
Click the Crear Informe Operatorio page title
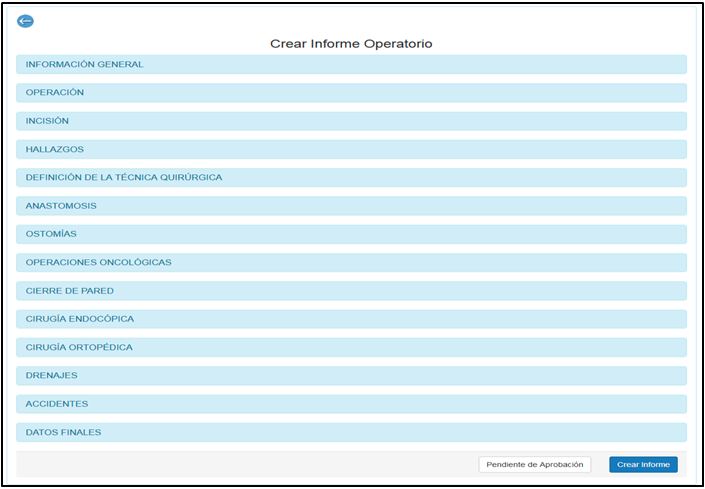tap(351, 44)
